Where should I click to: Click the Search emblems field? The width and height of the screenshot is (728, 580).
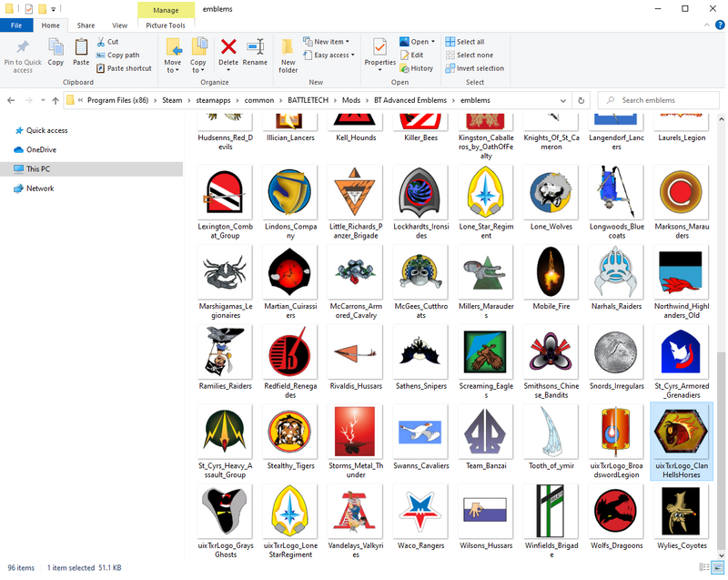(x=658, y=100)
